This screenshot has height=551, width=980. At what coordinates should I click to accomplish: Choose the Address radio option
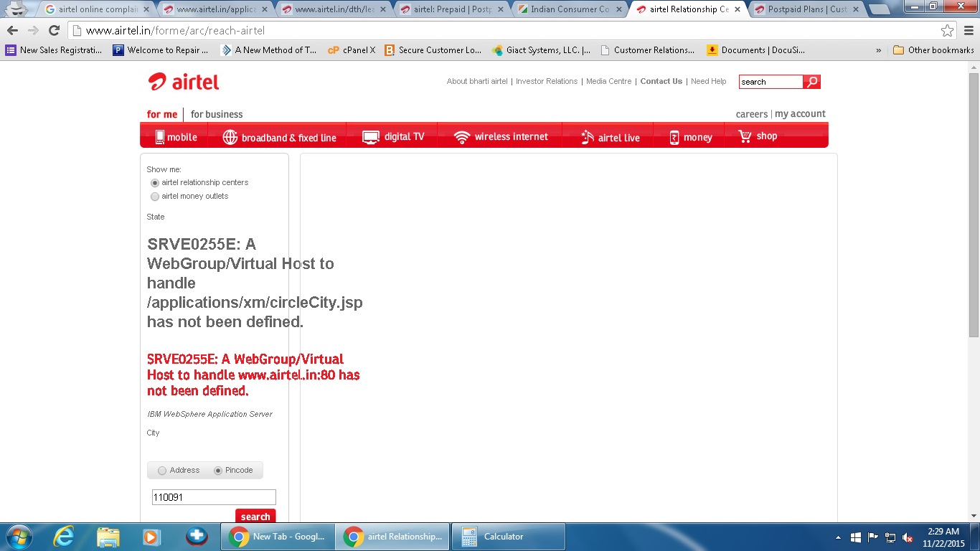coord(162,471)
